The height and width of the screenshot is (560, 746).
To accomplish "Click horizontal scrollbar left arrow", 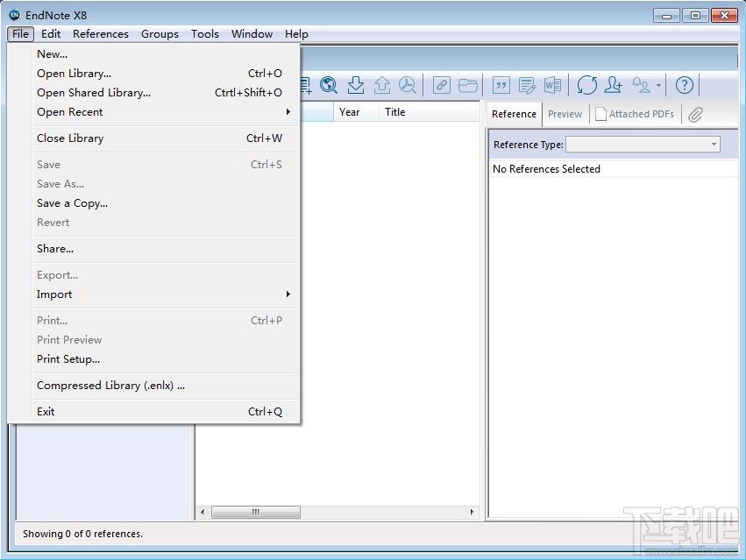I will pyautogui.click(x=202, y=512).
